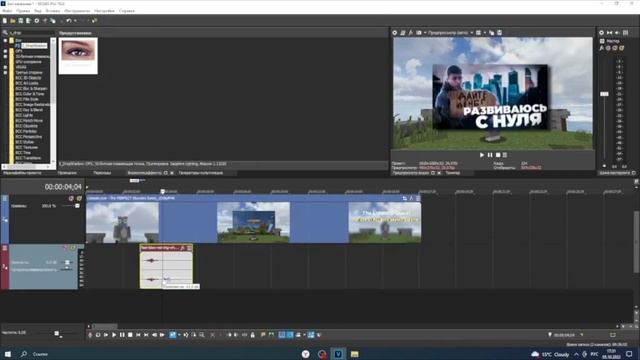Click the eye preset thumbnail
The height and width of the screenshot is (360, 640).
tap(78, 56)
